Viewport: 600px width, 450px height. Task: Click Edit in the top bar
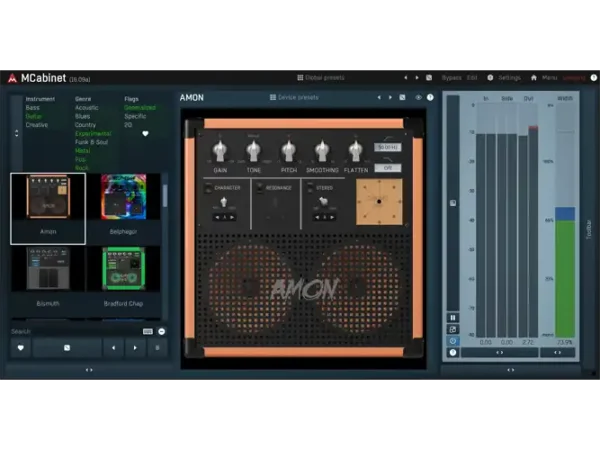[472, 78]
